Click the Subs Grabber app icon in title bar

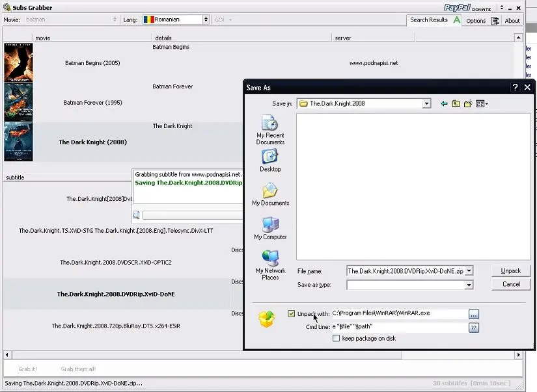click(7, 7)
